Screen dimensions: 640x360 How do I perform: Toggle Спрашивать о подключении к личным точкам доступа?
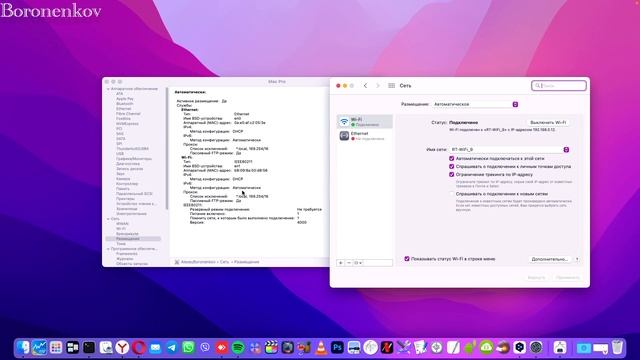[x=451, y=167]
